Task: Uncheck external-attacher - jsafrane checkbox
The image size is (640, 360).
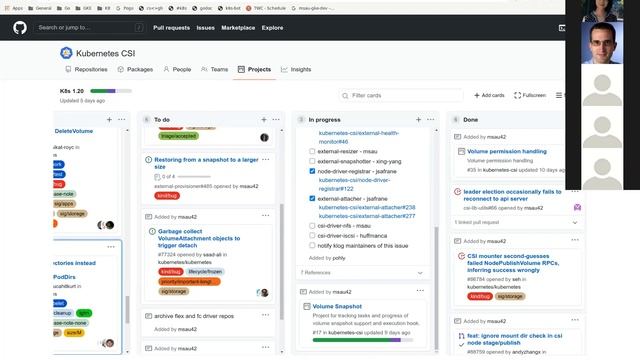Action: [x=312, y=199]
